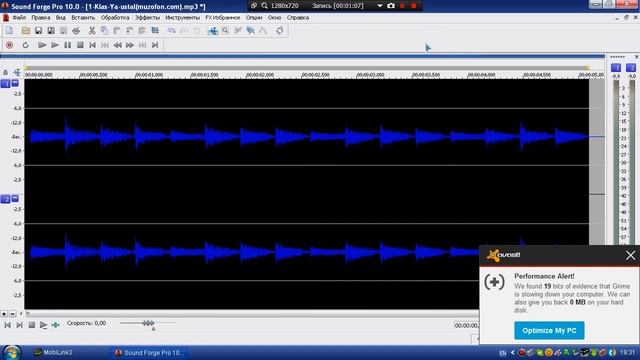Select the Magnify zoom tool
640x360 pixels.
point(225,31)
